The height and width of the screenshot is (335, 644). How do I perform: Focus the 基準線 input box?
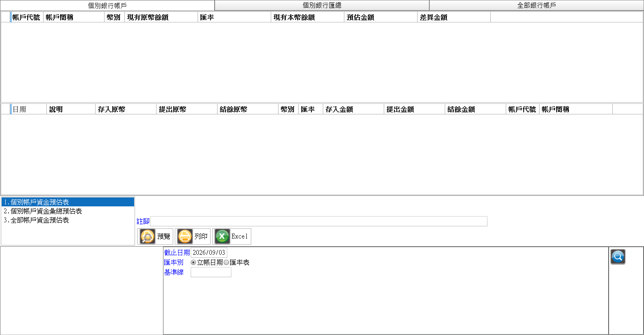pos(211,272)
